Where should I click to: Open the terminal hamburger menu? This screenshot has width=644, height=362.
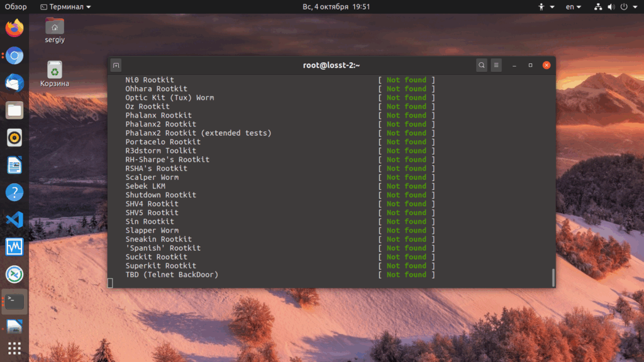tap(496, 65)
